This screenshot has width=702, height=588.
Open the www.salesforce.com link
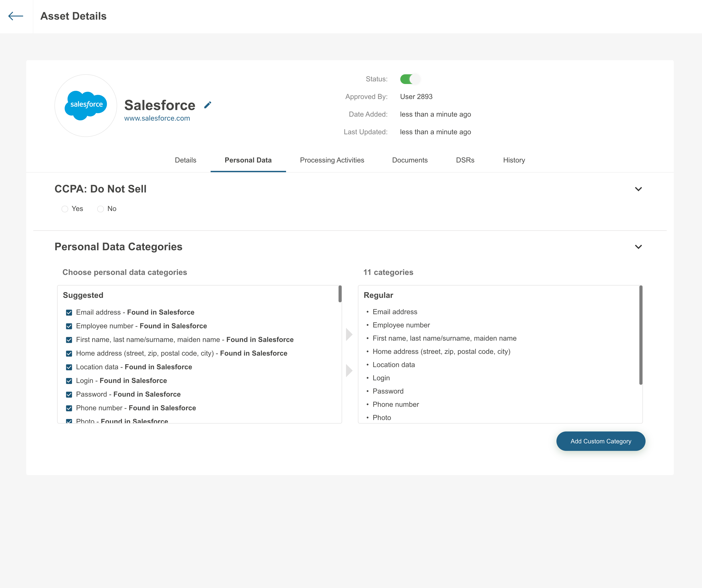point(157,118)
